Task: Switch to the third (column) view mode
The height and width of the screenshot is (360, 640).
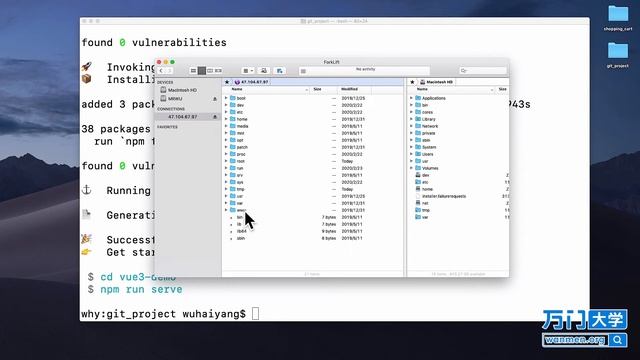Action: [210, 71]
